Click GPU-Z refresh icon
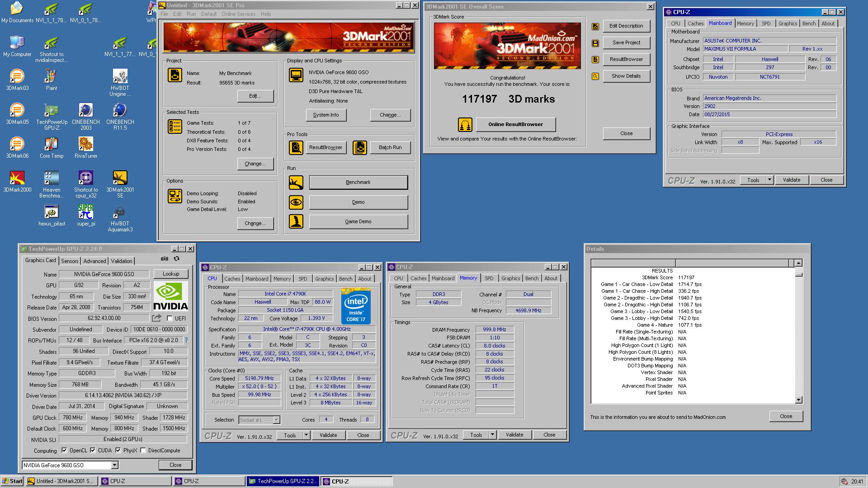Image resolution: width=868 pixels, height=488 pixels. pos(177,259)
